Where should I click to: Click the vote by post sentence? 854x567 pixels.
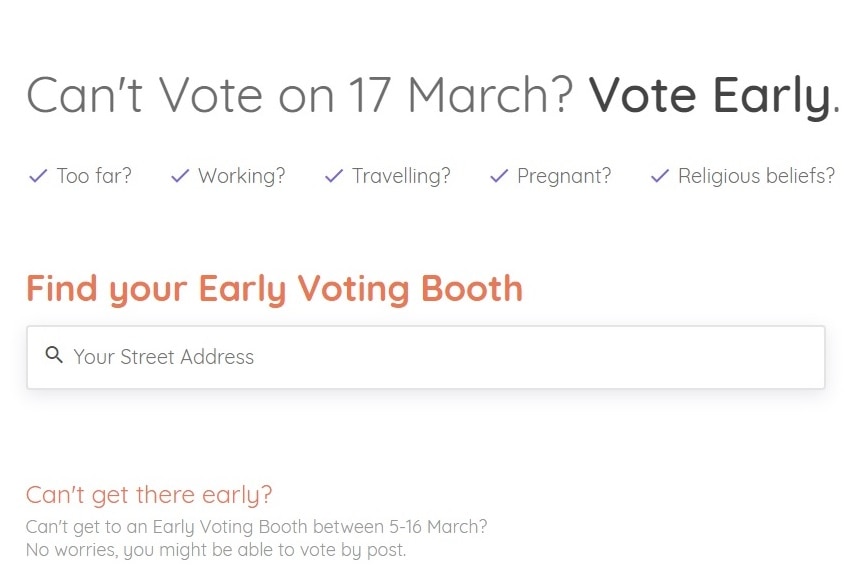[x=216, y=550]
